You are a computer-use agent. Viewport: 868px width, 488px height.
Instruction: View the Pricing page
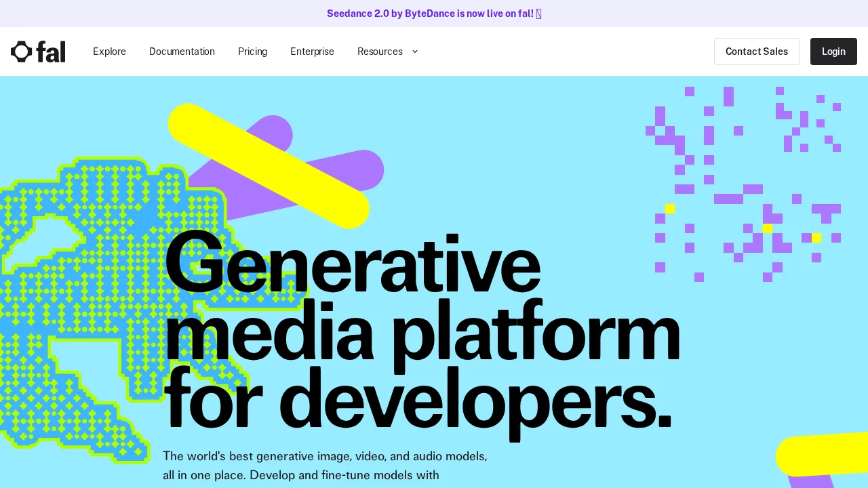pyautogui.click(x=252, y=52)
